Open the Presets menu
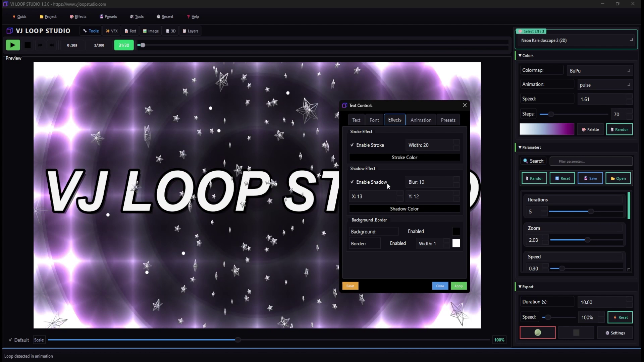Screen dimensions: 644x362 (108, 16)
